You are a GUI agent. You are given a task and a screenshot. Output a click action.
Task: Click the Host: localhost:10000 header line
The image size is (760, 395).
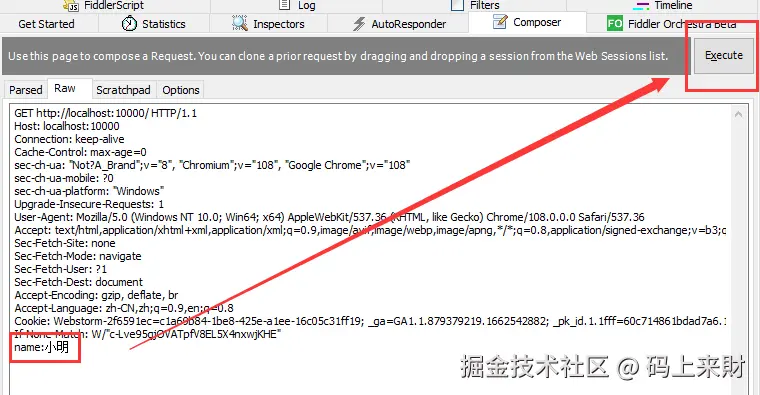pos(67,126)
